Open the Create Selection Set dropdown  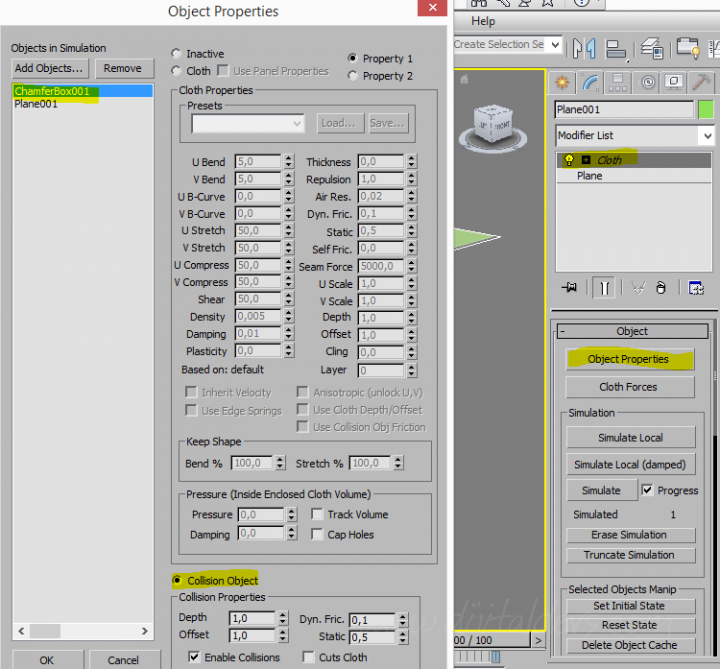(x=554, y=45)
